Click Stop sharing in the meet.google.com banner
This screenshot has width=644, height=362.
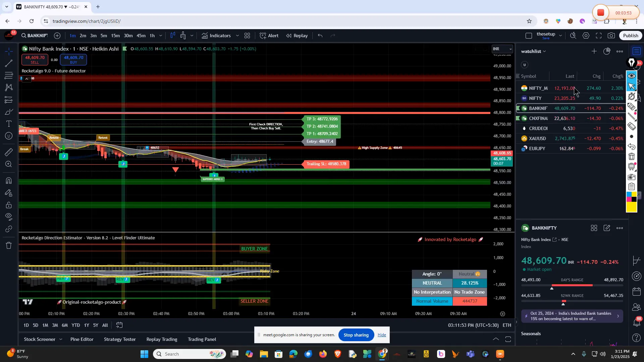tap(356, 335)
